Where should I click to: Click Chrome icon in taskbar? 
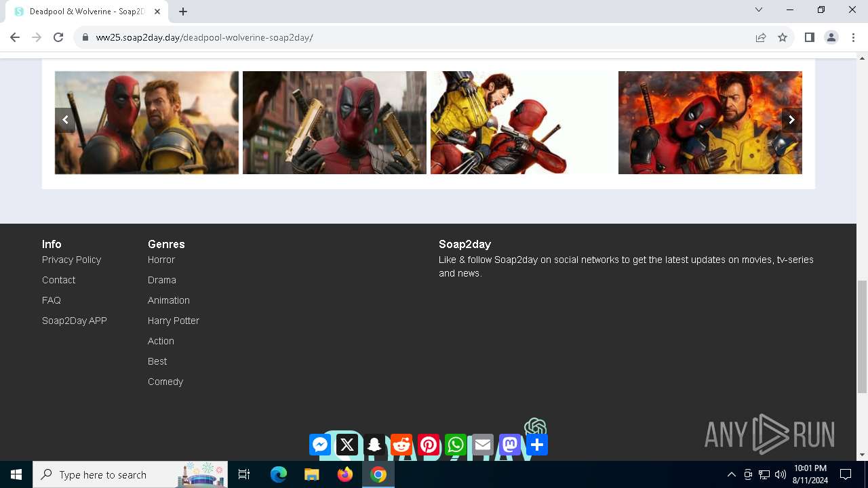tap(378, 474)
